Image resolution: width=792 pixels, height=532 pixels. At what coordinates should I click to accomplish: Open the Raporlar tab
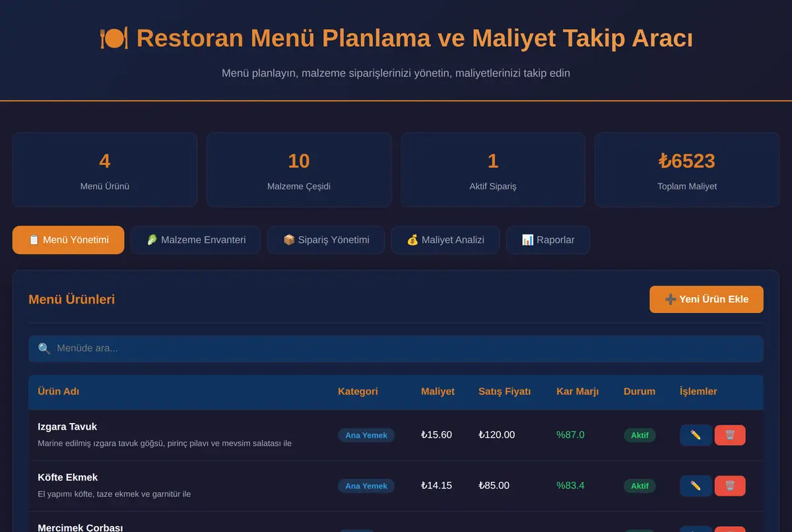tap(548, 240)
